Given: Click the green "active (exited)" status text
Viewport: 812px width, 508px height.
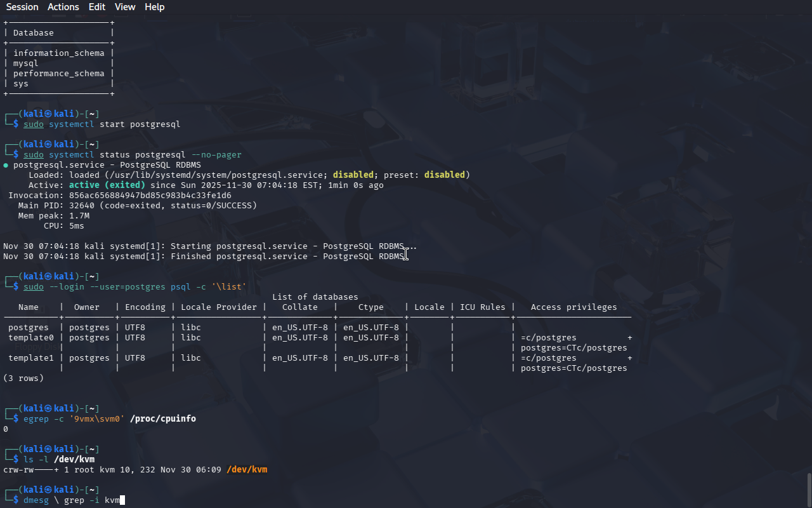Looking at the screenshot, I should (x=107, y=185).
